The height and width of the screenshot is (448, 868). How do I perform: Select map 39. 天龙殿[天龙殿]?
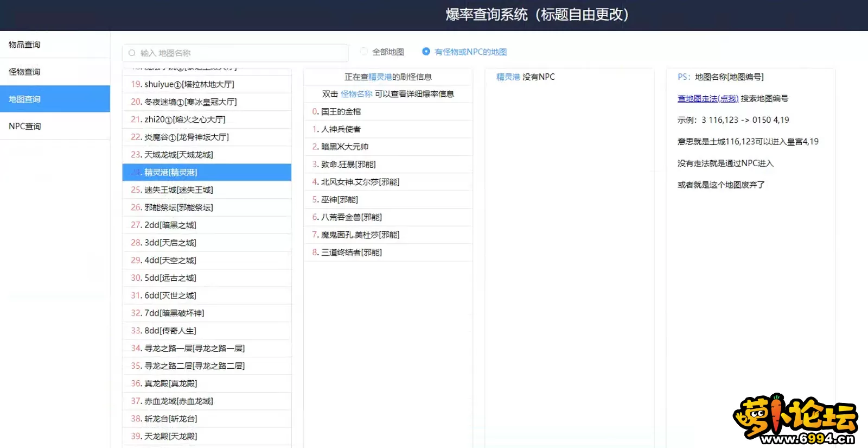click(x=207, y=436)
